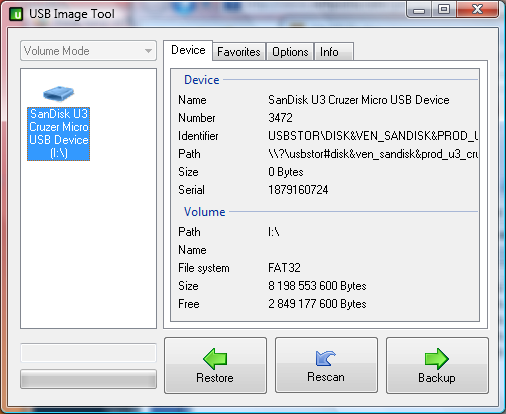Open the Volume Mode dropdown
Image resolution: width=506 pixels, height=414 pixels.
[88, 51]
